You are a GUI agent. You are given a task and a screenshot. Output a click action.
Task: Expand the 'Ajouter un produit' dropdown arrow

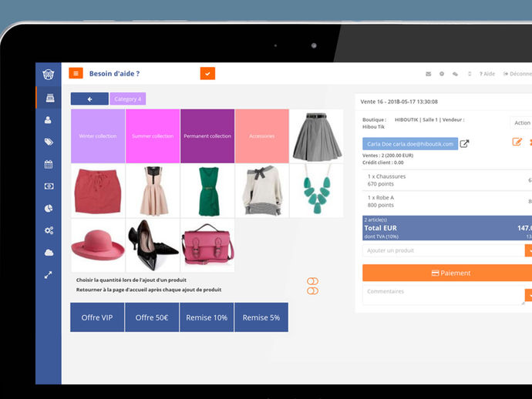click(x=529, y=250)
